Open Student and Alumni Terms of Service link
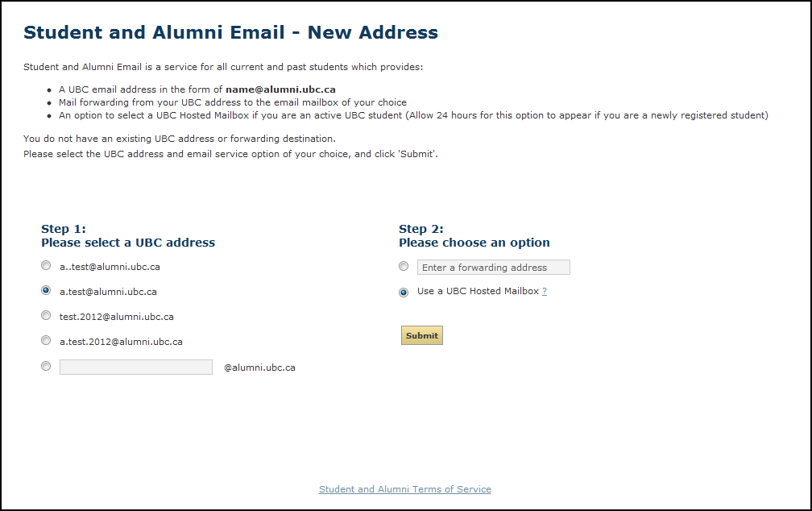Viewport: 812px width, 511px height. pos(404,489)
